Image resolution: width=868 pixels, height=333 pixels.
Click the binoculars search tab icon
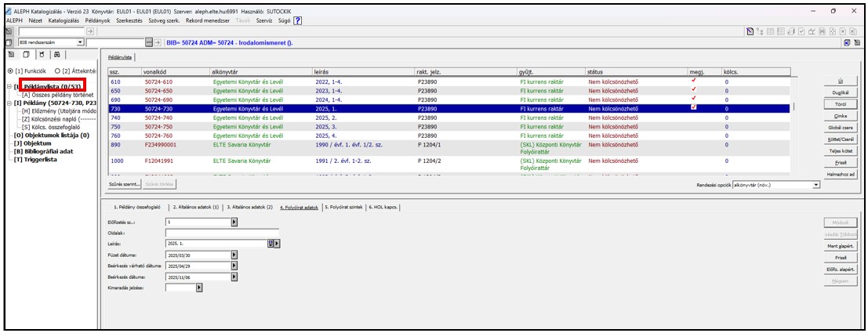(56, 54)
